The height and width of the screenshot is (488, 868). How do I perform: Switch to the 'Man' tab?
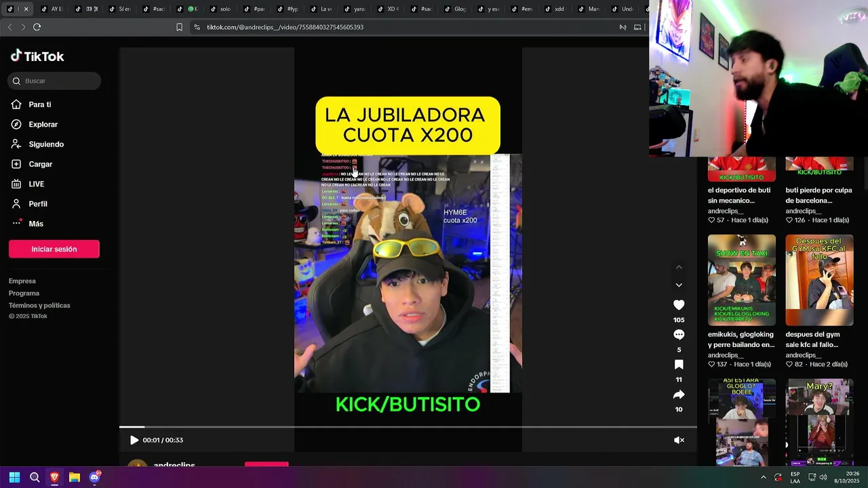(589, 9)
